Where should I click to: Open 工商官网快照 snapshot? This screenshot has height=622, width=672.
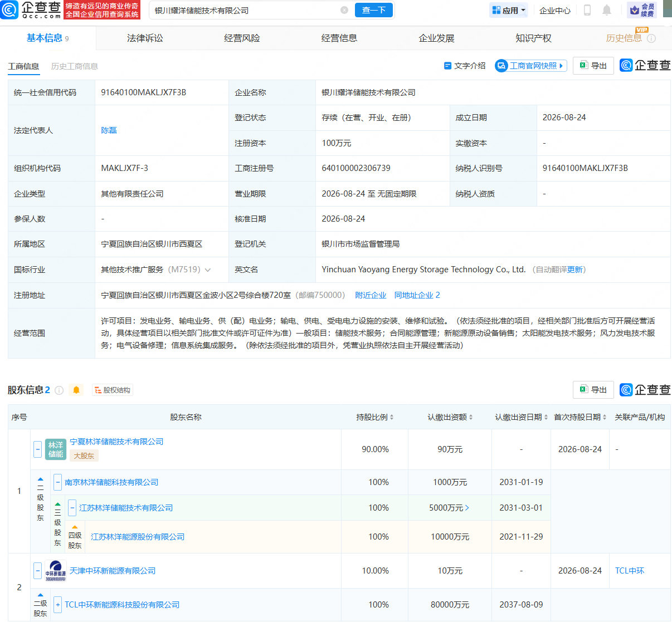click(530, 66)
